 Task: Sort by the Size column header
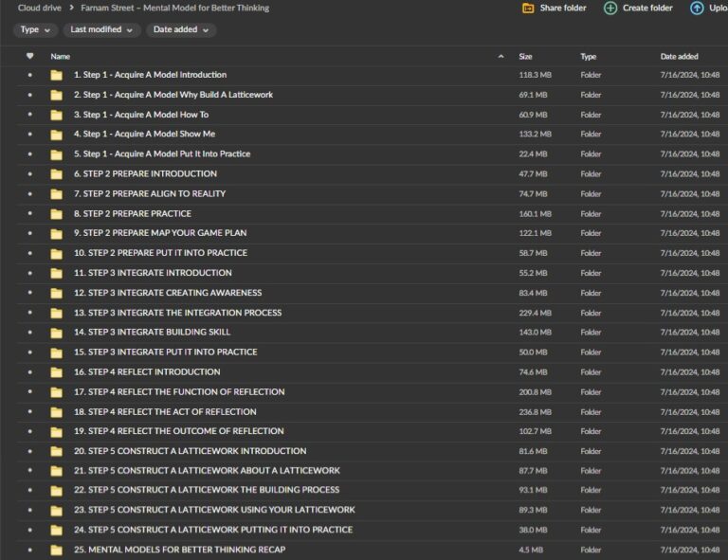[525, 57]
